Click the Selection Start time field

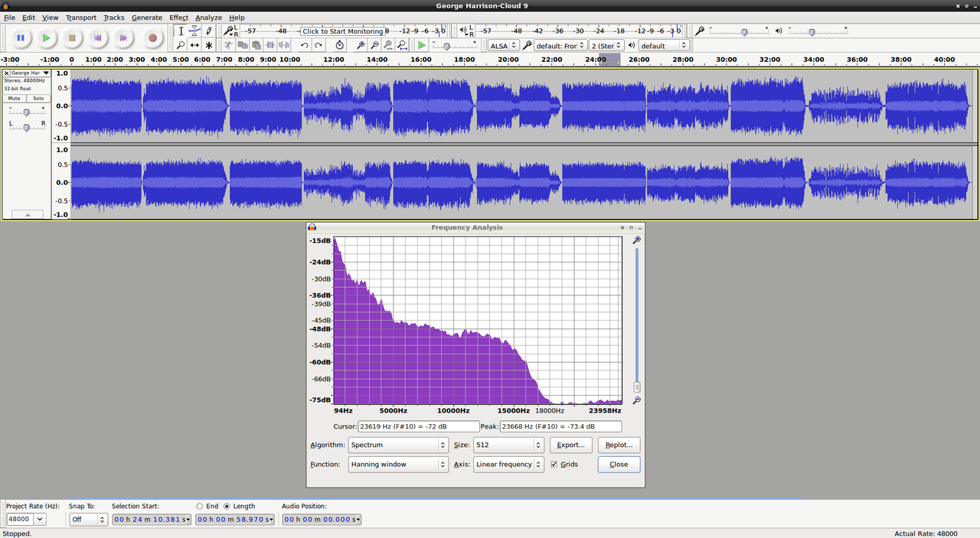tap(152, 520)
